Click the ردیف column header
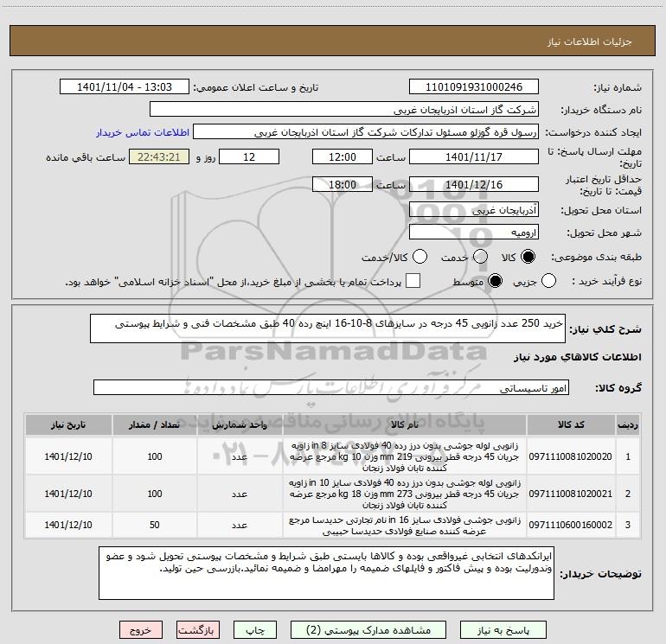The height and width of the screenshot is (644, 666). click(628, 424)
